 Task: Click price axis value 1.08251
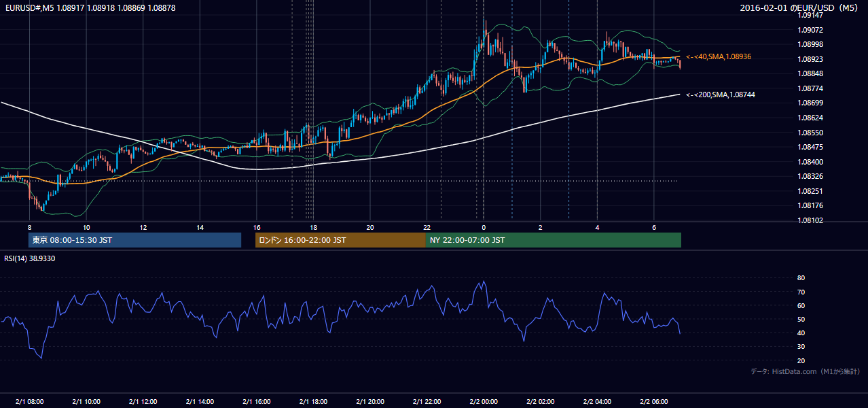811,191
